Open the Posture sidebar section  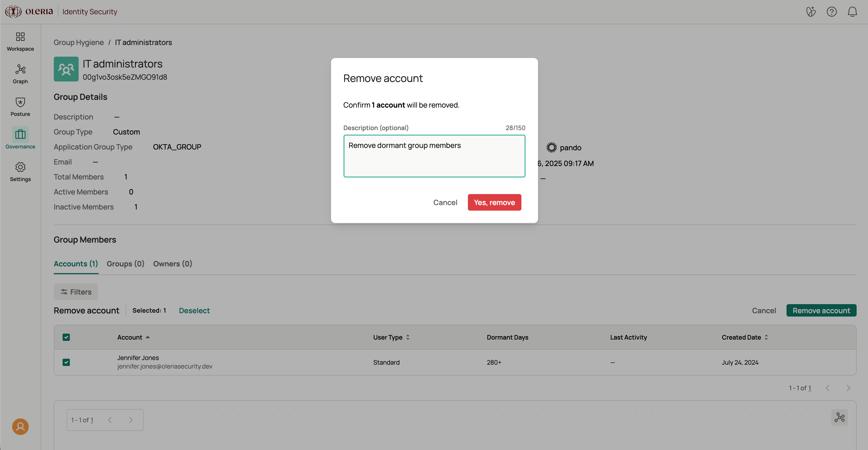point(20,107)
